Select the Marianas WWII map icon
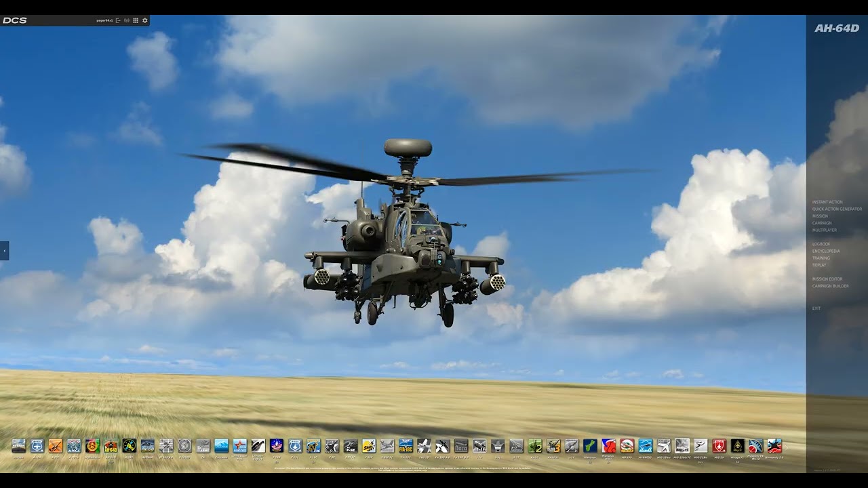Screen dimensions: 868x488 pos(608,445)
